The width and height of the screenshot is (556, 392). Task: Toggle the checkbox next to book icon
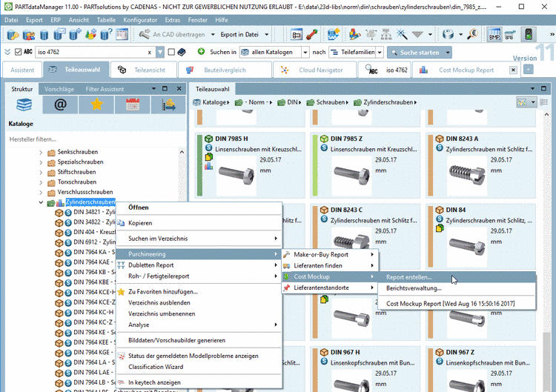point(172,52)
